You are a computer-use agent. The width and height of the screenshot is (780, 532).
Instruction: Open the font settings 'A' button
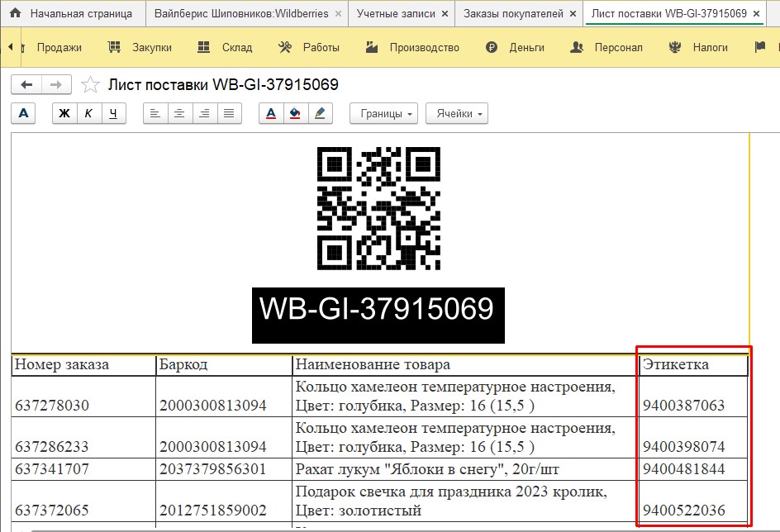pyautogui.click(x=23, y=113)
